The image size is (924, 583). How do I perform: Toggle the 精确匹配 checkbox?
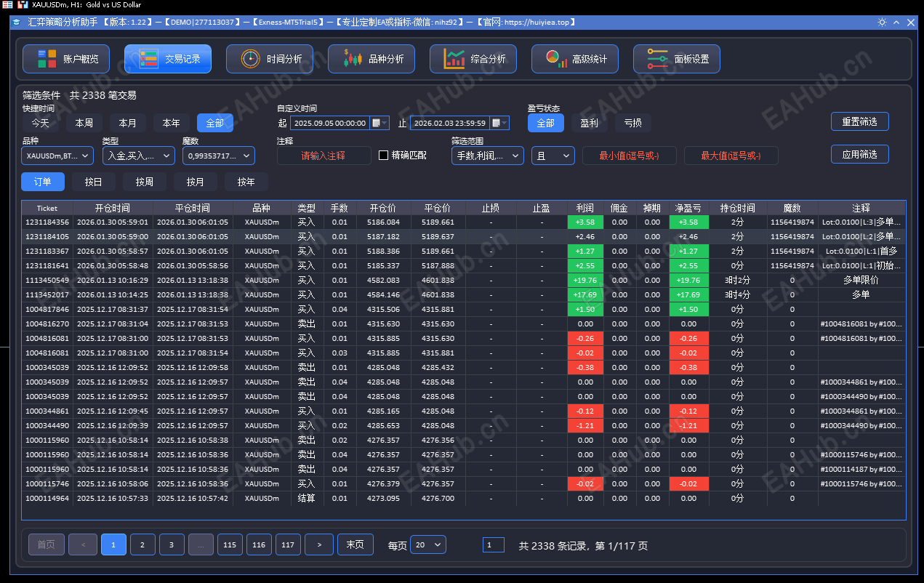[384, 155]
